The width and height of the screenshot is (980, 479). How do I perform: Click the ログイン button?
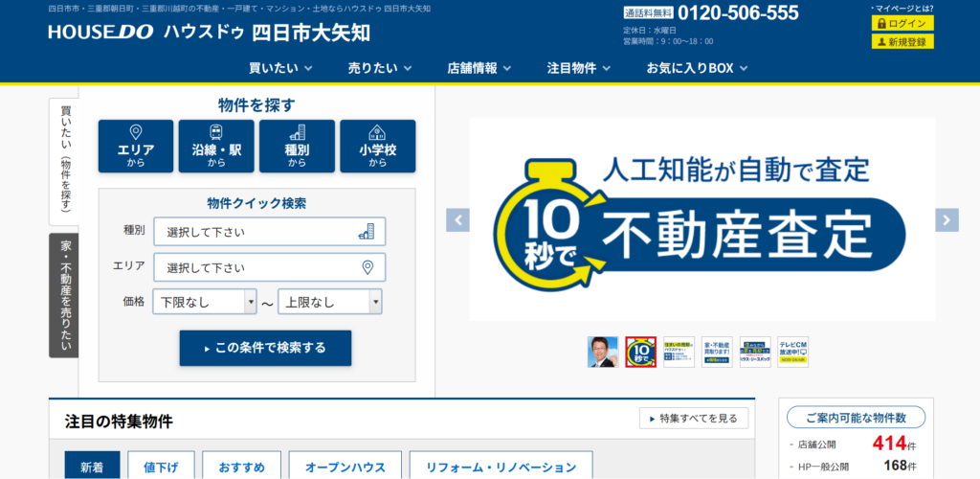(x=902, y=24)
